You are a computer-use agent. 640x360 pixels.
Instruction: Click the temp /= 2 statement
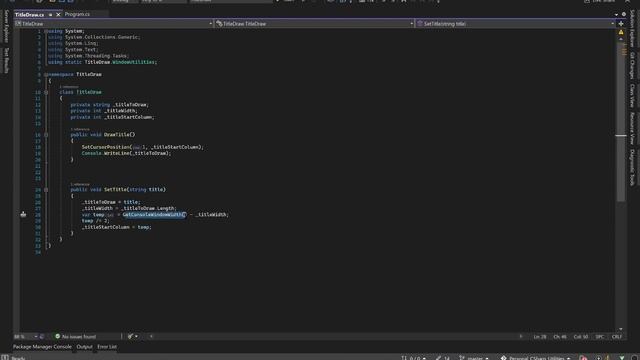pyautogui.click(x=95, y=221)
